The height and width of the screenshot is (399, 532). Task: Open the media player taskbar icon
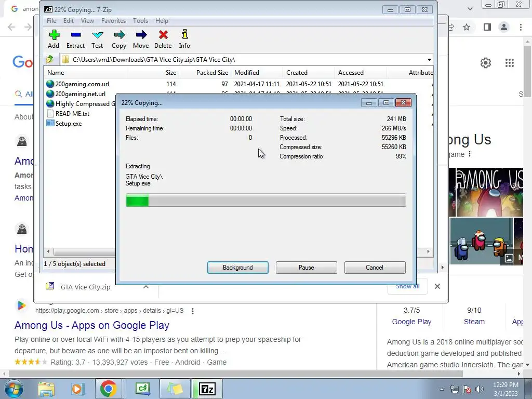pyautogui.click(x=77, y=389)
